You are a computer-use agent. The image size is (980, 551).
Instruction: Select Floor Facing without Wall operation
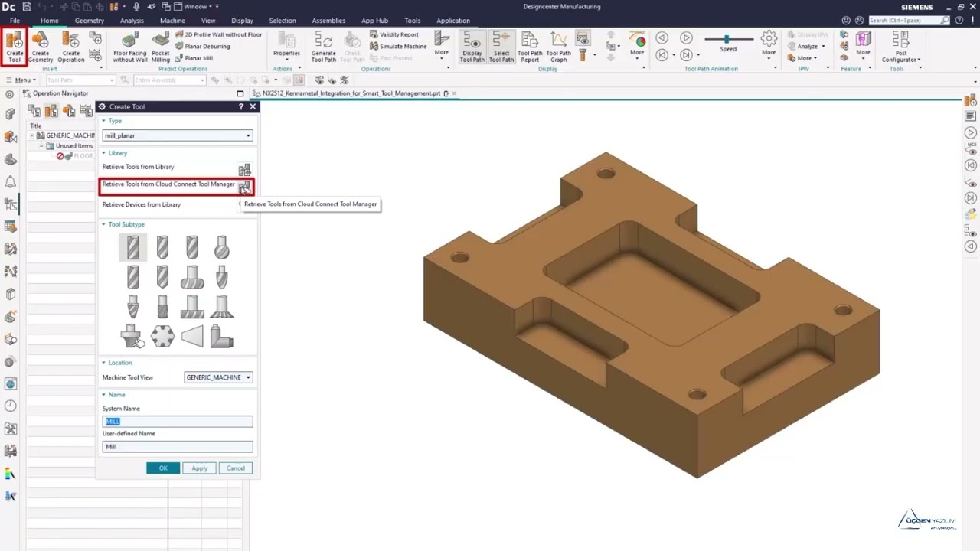tap(130, 46)
